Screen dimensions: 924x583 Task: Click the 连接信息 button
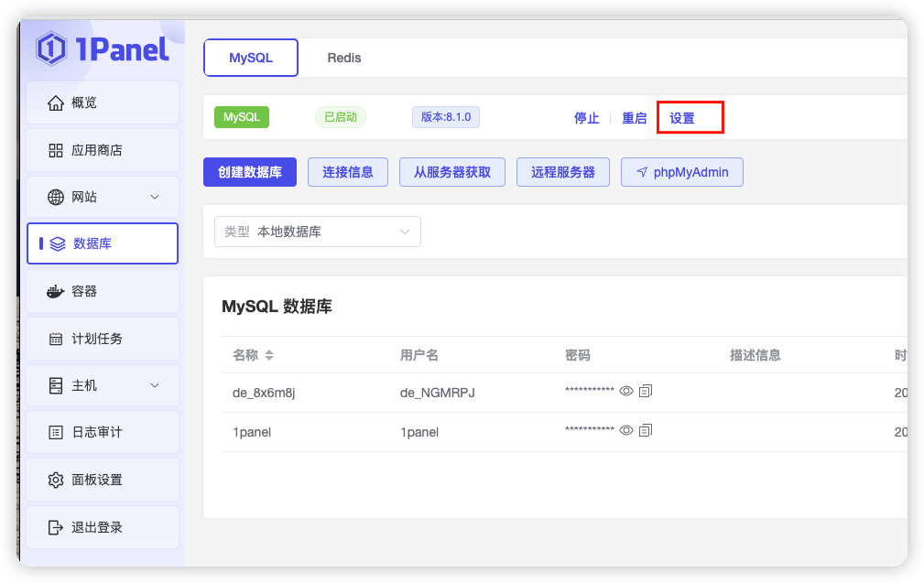(348, 172)
